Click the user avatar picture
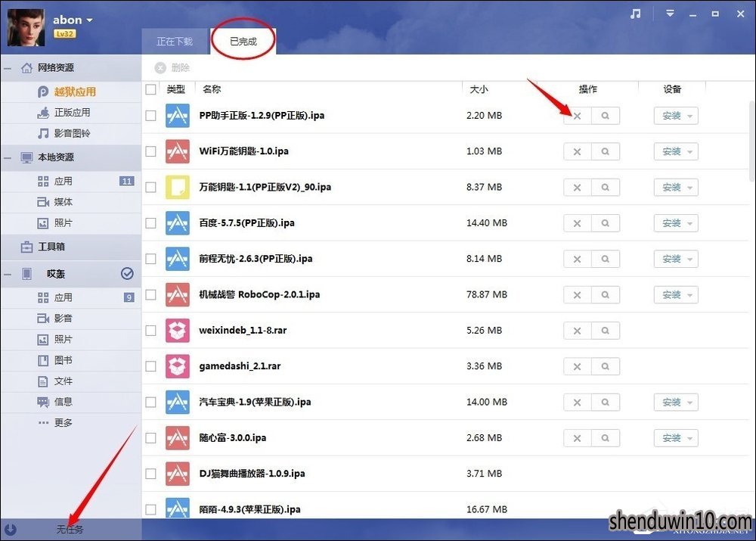Viewport: 756px width, 541px height. coord(26,27)
